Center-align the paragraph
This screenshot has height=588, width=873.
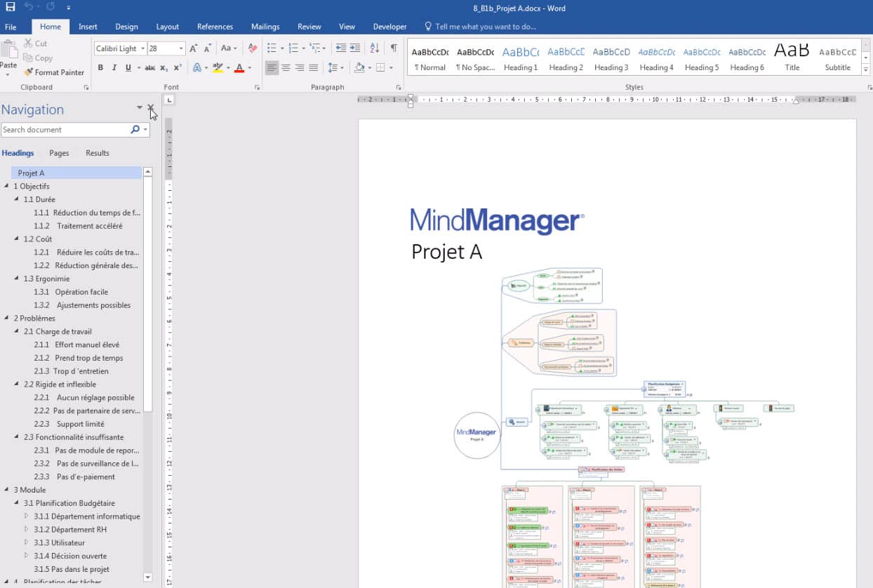pos(286,68)
